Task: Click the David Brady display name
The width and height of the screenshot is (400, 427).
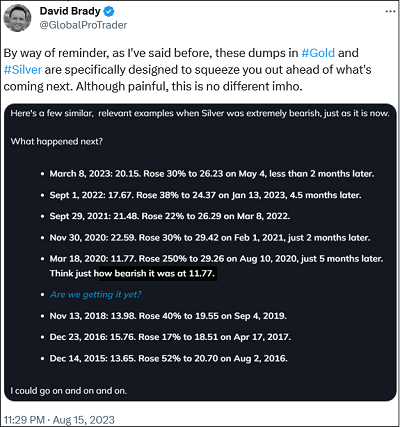Action: 70,11
